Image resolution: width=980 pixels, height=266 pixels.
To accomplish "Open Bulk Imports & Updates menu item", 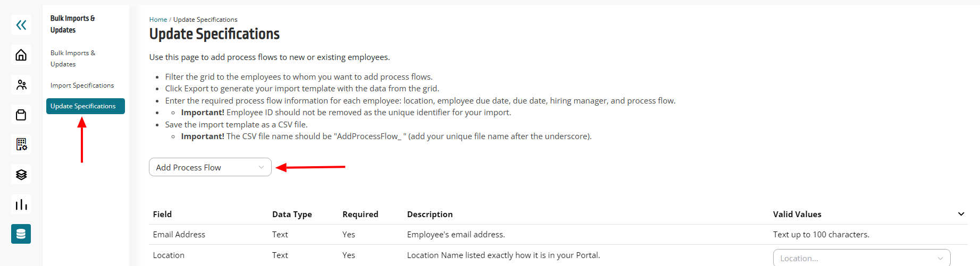I will tap(73, 58).
